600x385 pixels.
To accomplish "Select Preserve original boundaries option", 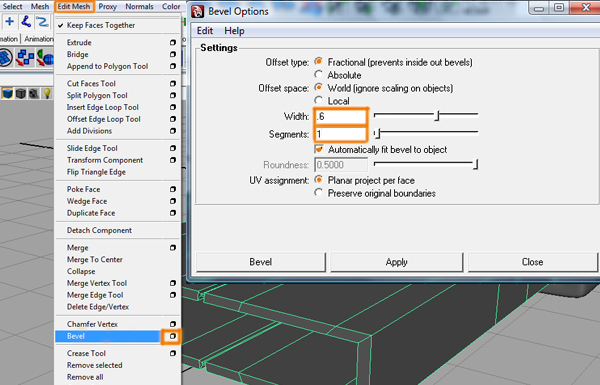I will [x=318, y=192].
